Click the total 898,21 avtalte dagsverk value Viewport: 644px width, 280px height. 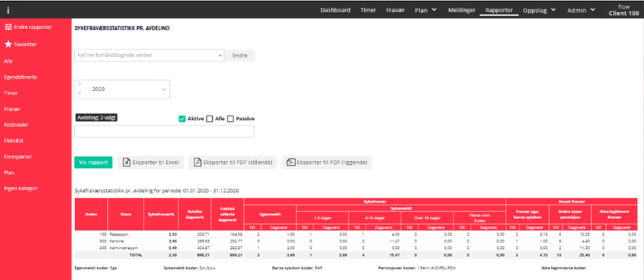[x=203, y=255]
